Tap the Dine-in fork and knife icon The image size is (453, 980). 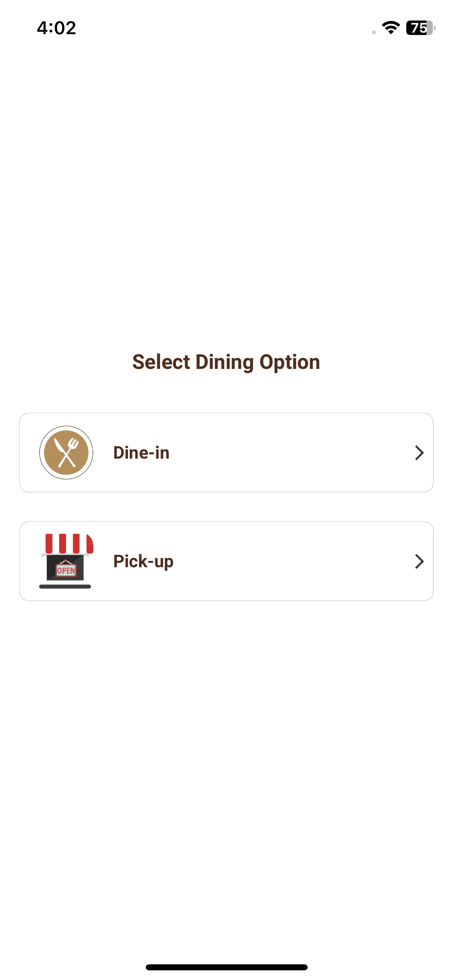coord(66,453)
